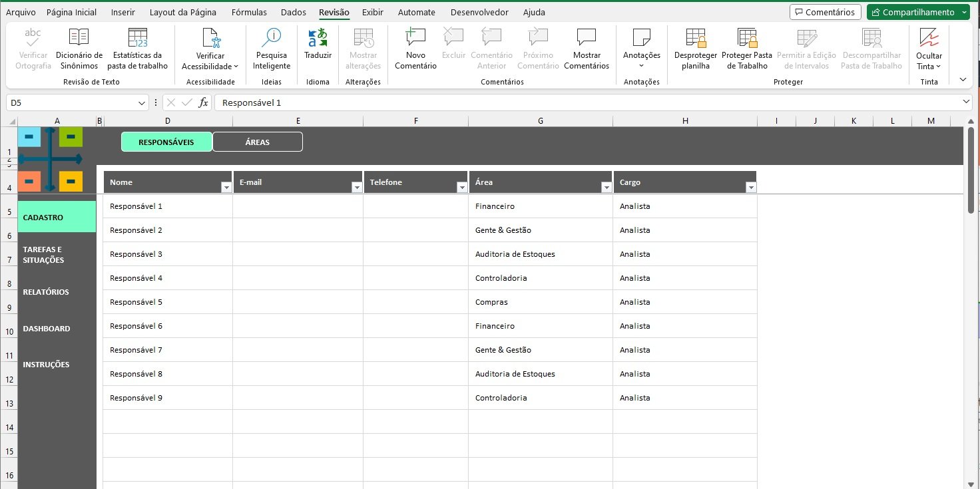
Task: Add a Novo Comentário
Action: click(x=415, y=49)
